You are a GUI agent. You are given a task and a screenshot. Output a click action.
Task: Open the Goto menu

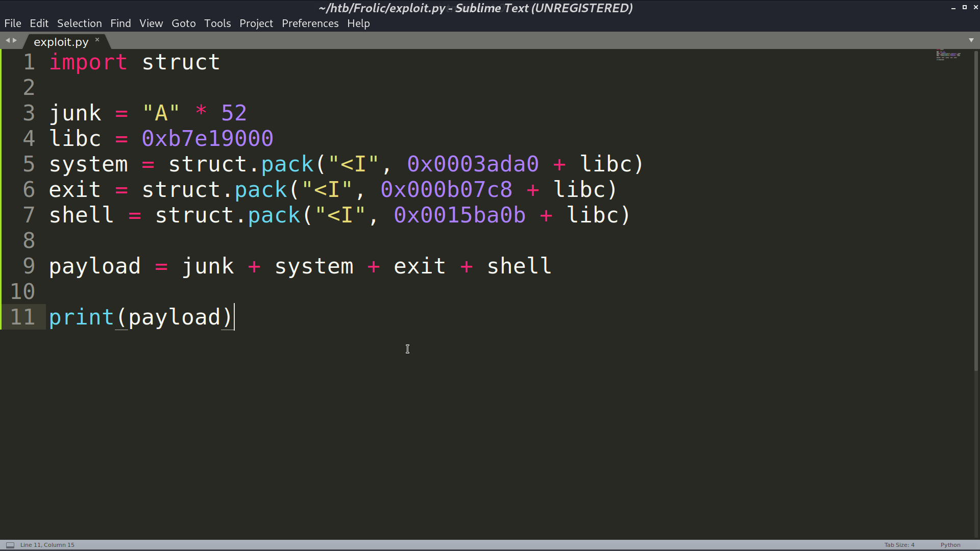tap(184, 23)
